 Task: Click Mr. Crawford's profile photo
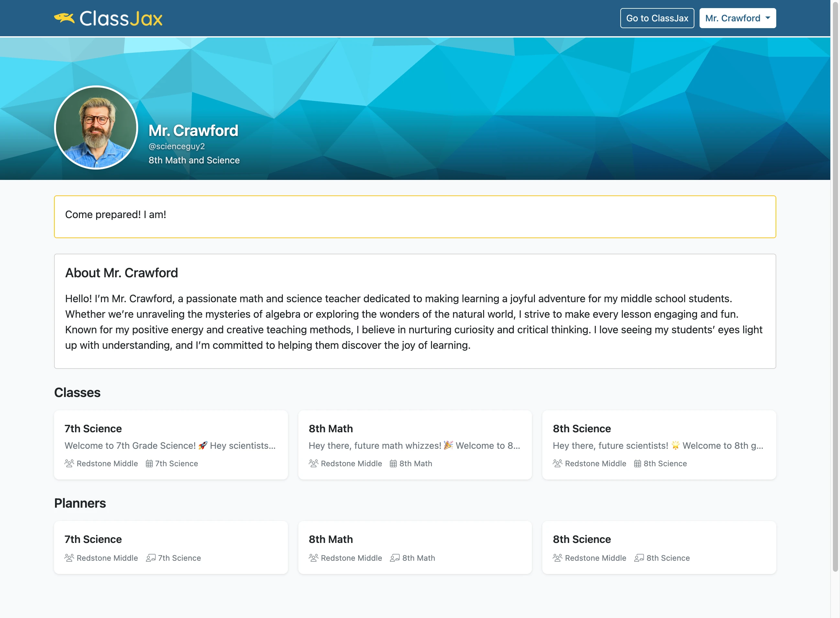[x=96, y=127]
